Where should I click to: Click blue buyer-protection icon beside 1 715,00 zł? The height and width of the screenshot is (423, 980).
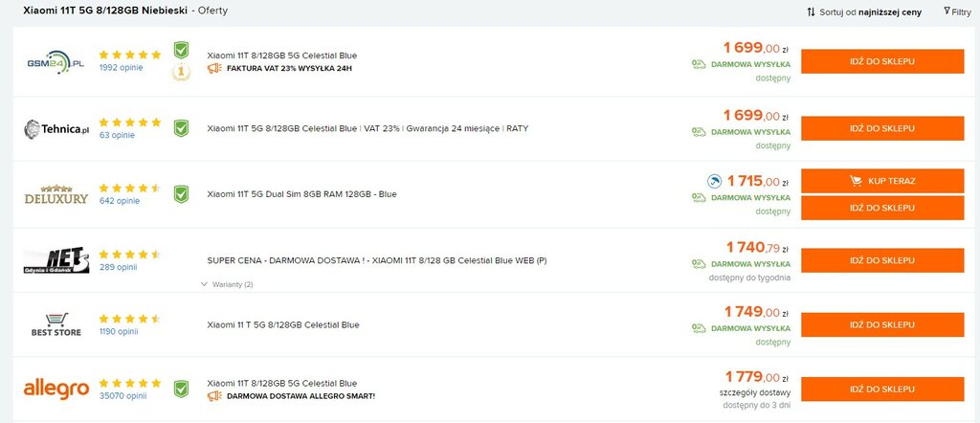[x=714, y=181]
